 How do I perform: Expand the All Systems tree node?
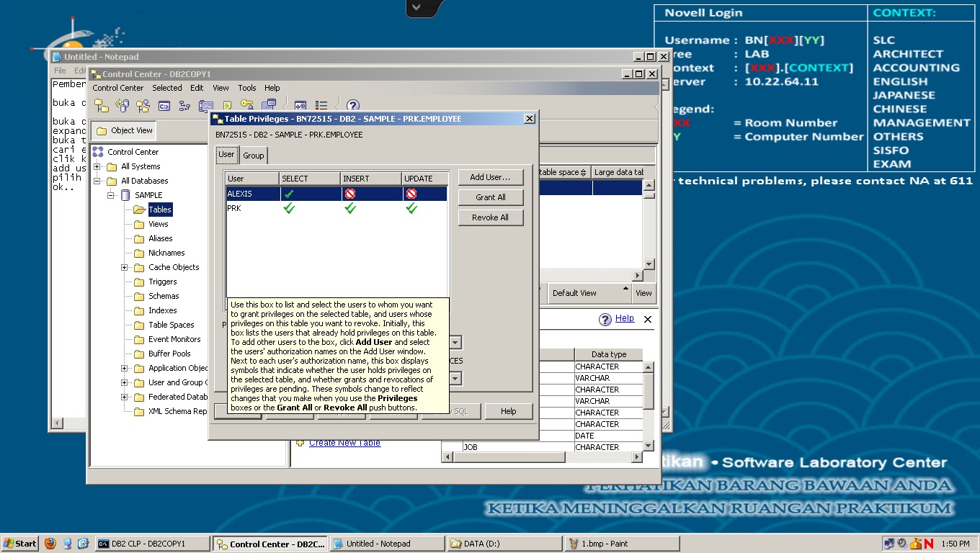pyautogui.click(x=97, y=166)
